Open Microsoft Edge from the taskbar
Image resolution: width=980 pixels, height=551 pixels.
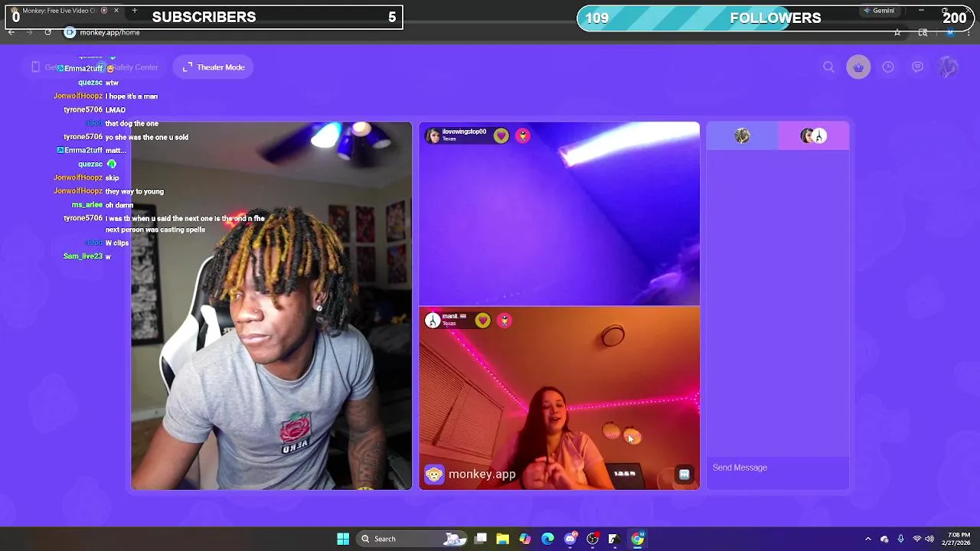coord(547,539)
